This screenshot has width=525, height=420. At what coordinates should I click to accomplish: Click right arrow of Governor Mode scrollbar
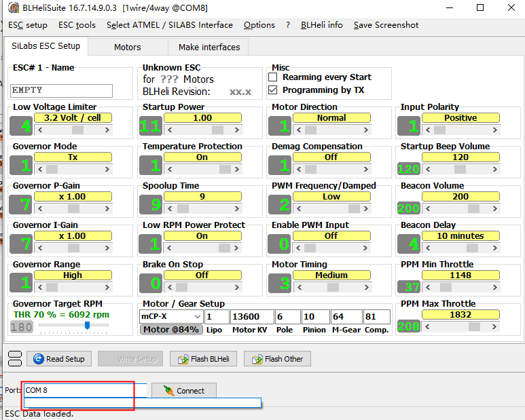click(x=107, y=169)
